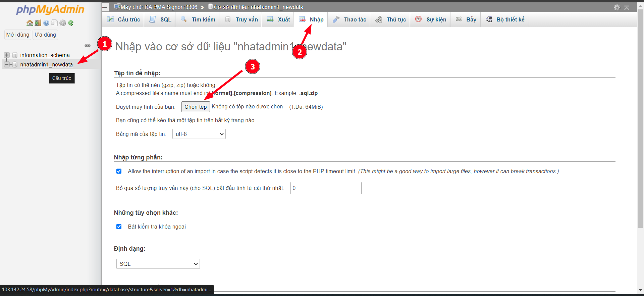Screen dimensions: 644x296
Task: Open the Xuất export tab
Action: (x=278, y=19)
